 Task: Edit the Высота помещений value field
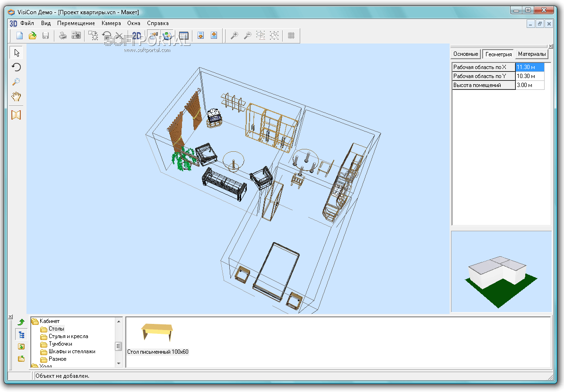(529, 85)
